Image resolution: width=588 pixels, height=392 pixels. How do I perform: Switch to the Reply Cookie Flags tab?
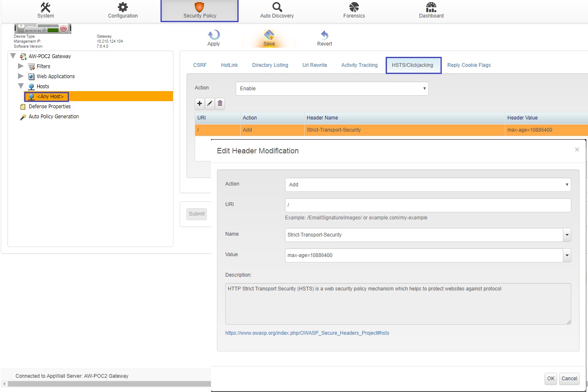469,65
